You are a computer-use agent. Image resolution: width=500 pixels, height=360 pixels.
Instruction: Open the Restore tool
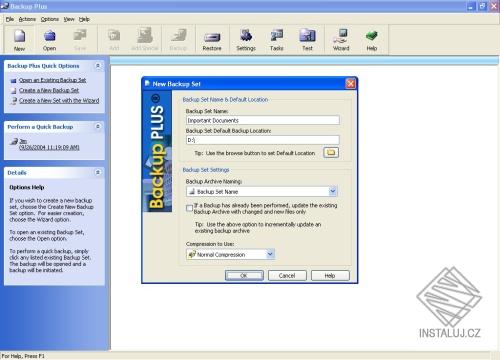click(x=212, y=40)
